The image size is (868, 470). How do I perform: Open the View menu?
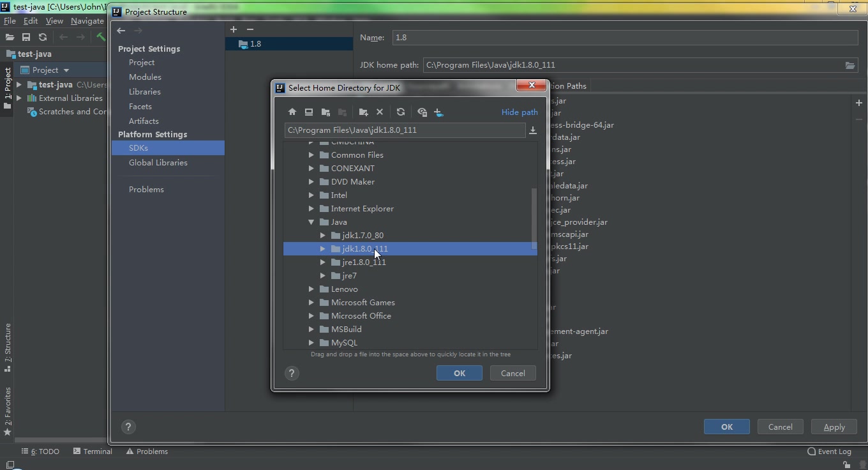click(x=54, y=21)
